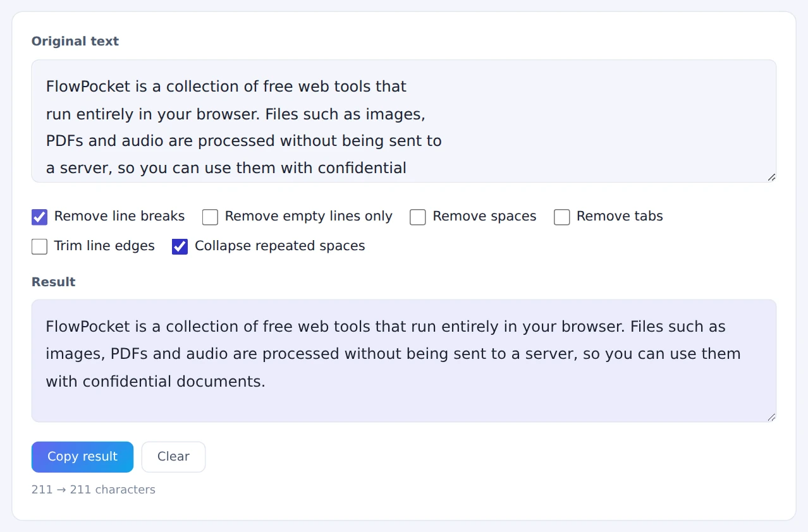The width and height of the screenshot is (808, 532).
Task: Click the word FlowPocket in the Result box
Action: tap(88, 327)
